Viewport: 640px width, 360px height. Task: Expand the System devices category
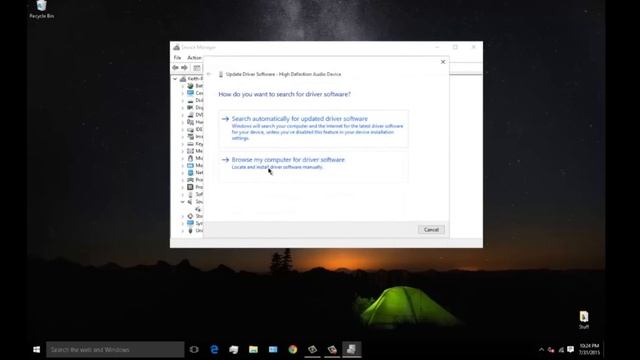tap(182, 223)
